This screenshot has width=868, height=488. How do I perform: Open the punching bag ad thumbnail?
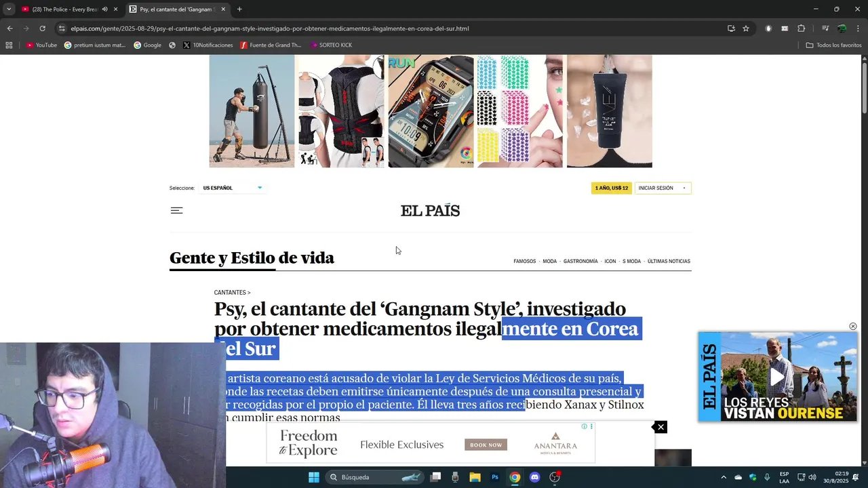coord(252,111)
